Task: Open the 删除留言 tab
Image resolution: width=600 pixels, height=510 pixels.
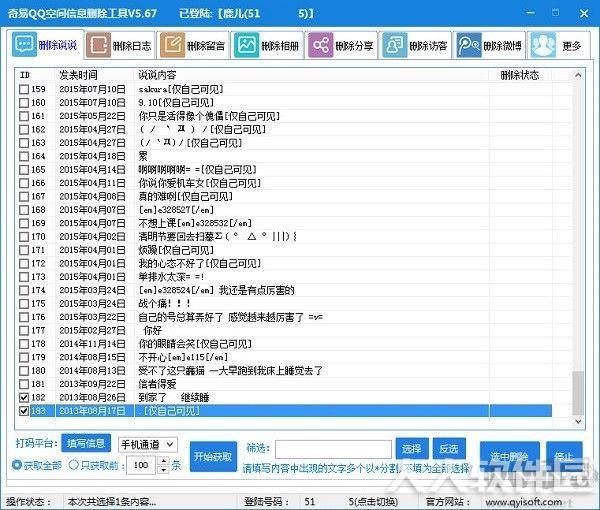Action: pos(194,46)
